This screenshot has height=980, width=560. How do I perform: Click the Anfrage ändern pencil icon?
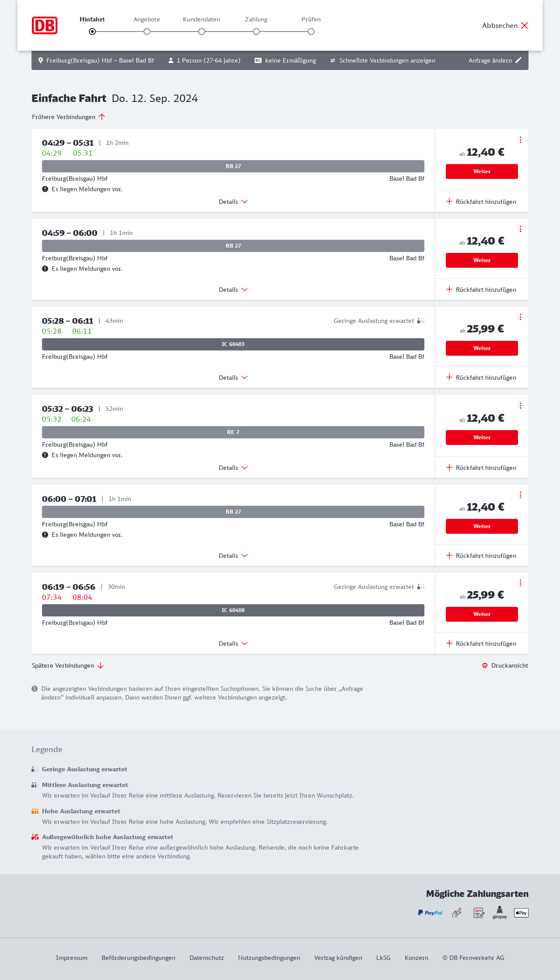pyautogui.click(x=518, y=60)
